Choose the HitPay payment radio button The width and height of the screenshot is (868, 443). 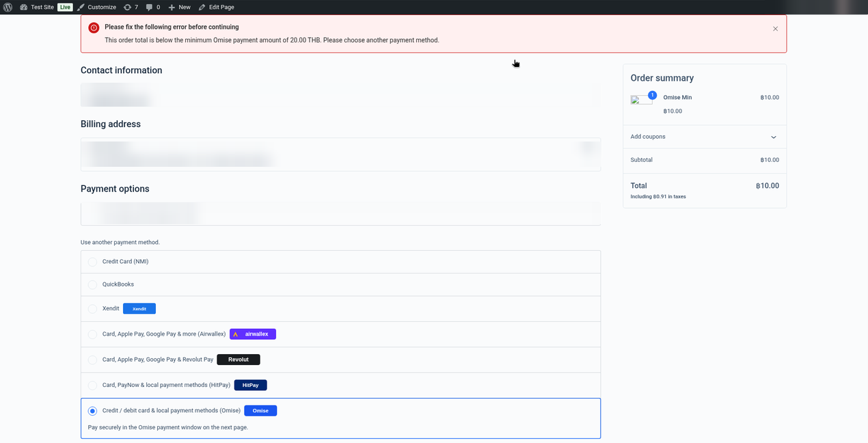pyautogui.click(x=92, y=386)
